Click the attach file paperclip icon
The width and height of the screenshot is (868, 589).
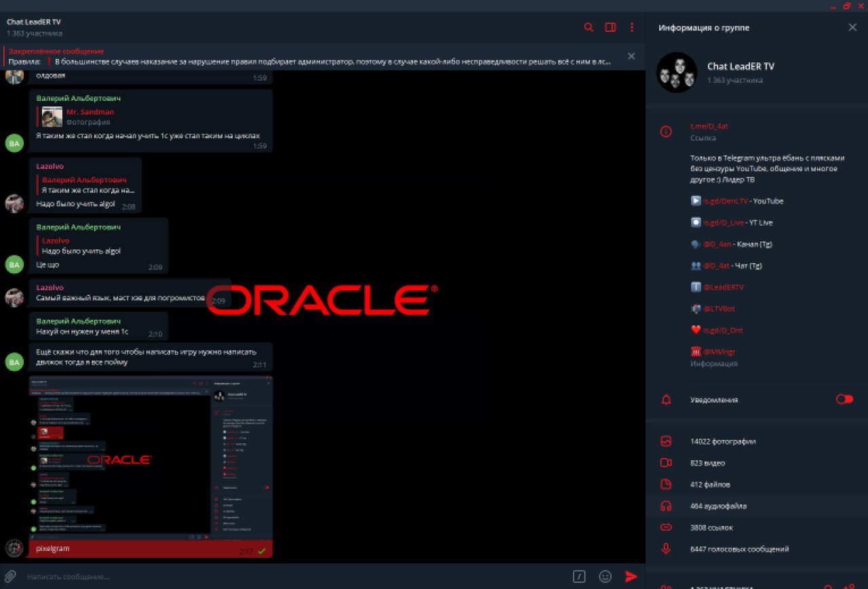click(10, 576)
